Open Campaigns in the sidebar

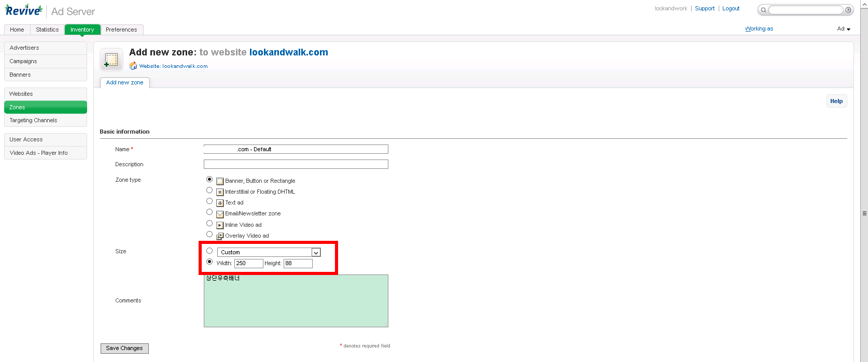(x=46, y=61)
